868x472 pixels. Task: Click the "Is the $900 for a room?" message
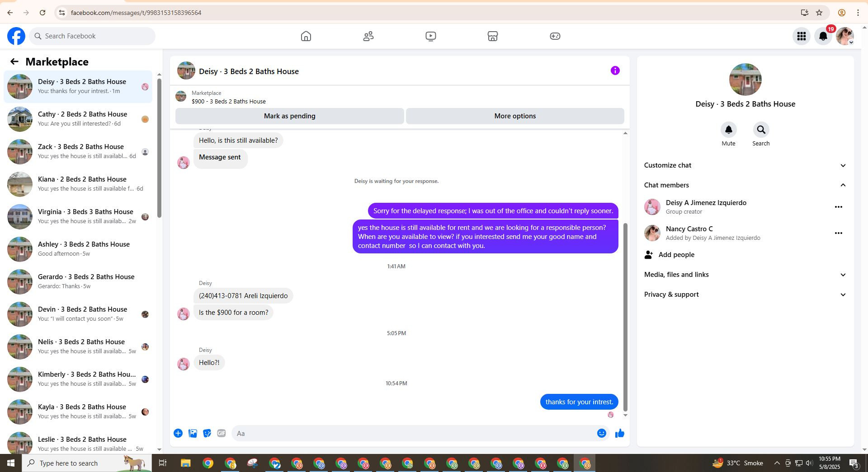click(x=233, y=313)
